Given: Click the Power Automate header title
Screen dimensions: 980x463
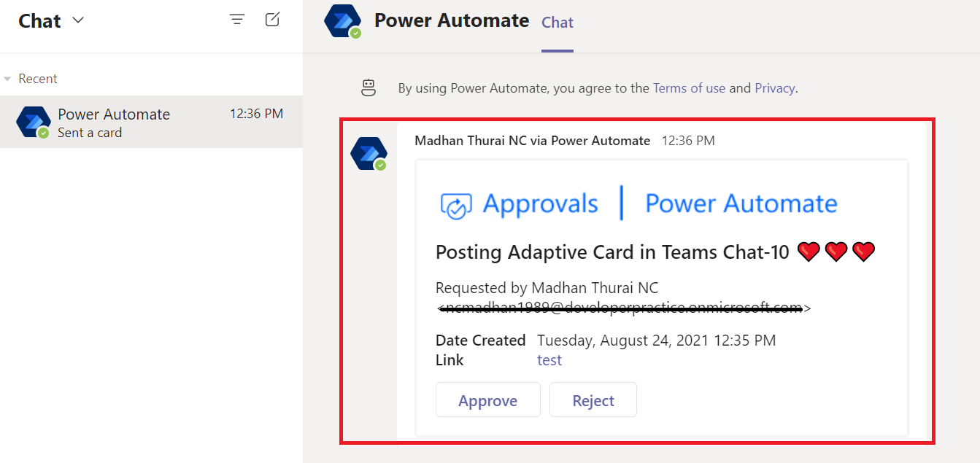Looking at the screenshot, I should click(452, 20).
